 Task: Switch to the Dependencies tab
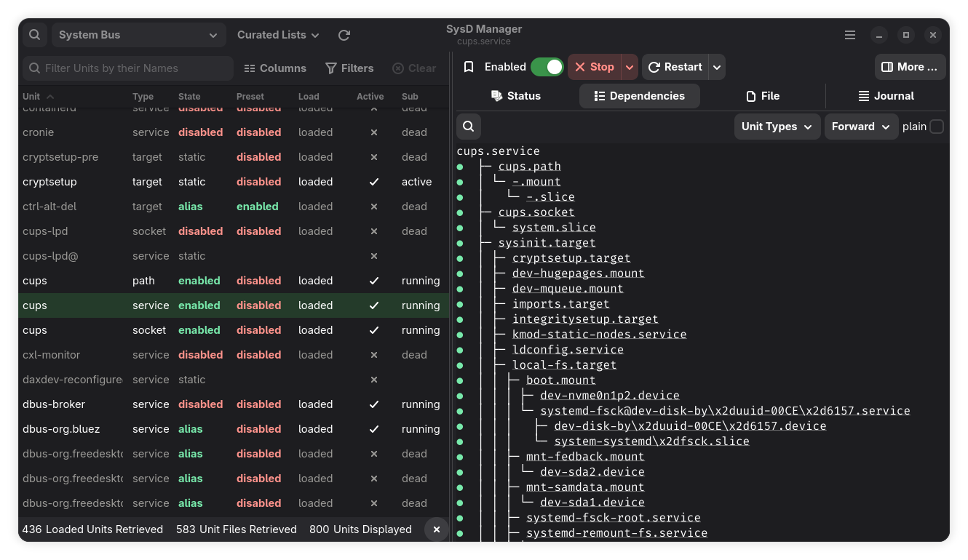[x=640, y=96]
